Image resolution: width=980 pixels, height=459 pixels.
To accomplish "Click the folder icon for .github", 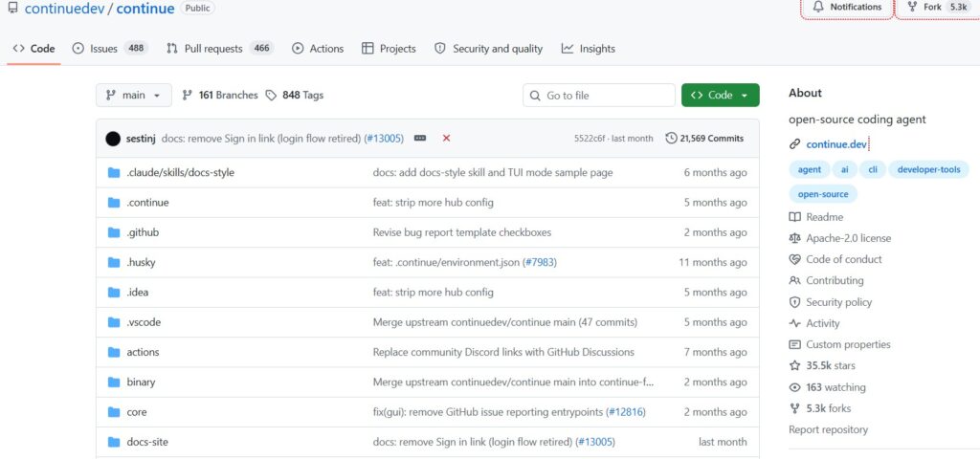I will coord(114,232).
